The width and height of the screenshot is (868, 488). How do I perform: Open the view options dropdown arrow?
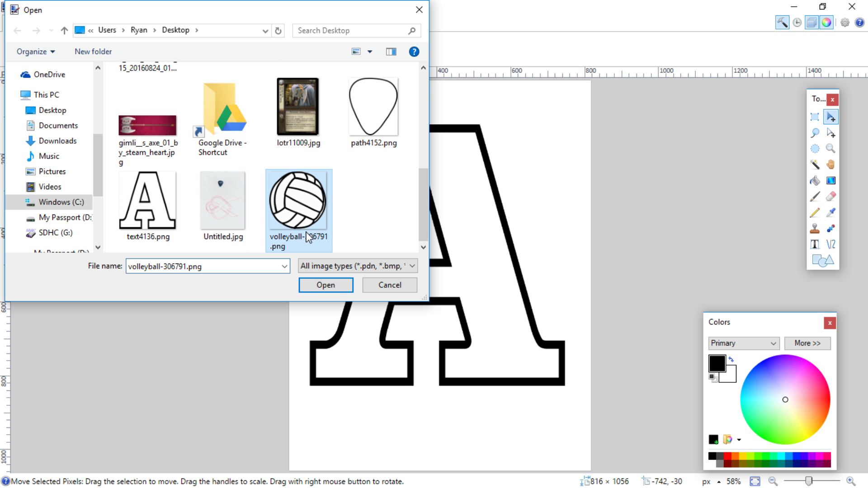tap(370, 52)
